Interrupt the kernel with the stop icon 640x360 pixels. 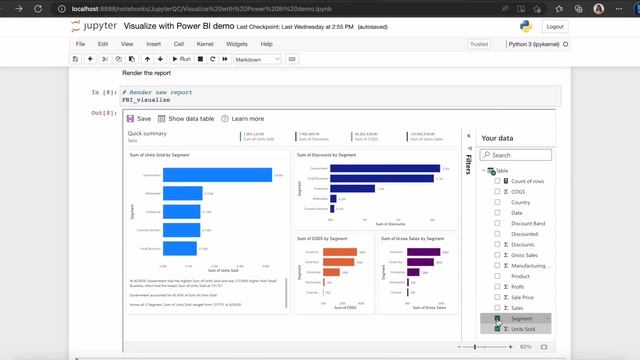[200, 59]
